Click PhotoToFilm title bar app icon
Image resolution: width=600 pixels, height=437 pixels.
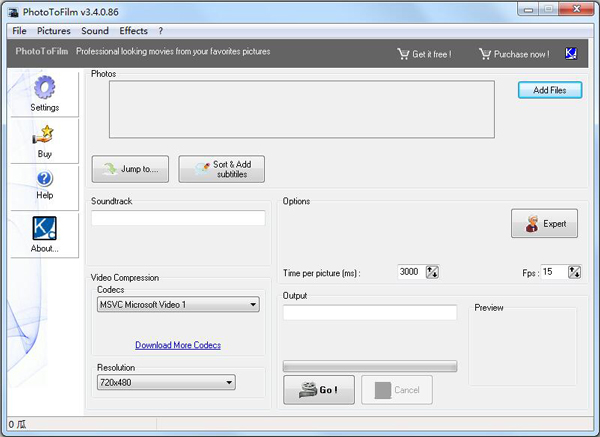tap(13, 12)
